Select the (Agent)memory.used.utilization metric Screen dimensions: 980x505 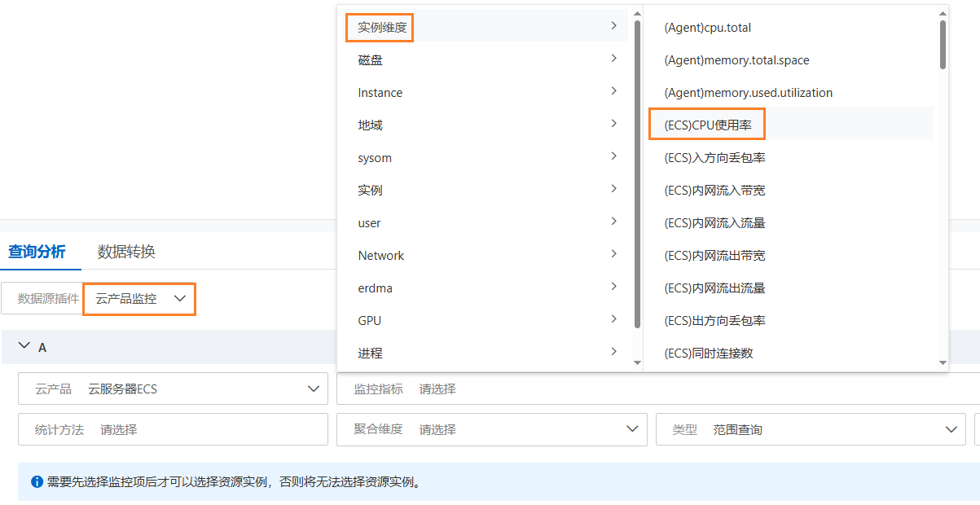[790, 93]
